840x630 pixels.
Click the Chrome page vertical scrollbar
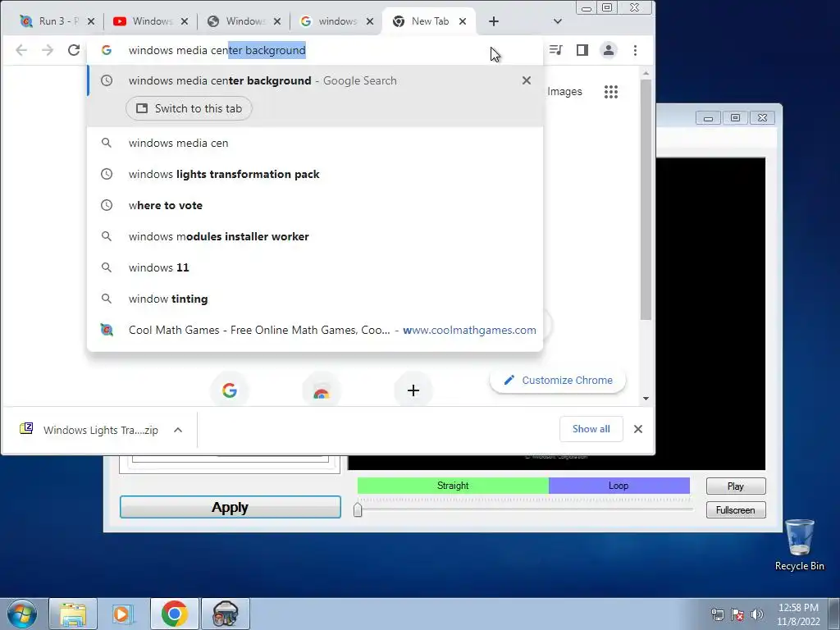pos(646,199)
